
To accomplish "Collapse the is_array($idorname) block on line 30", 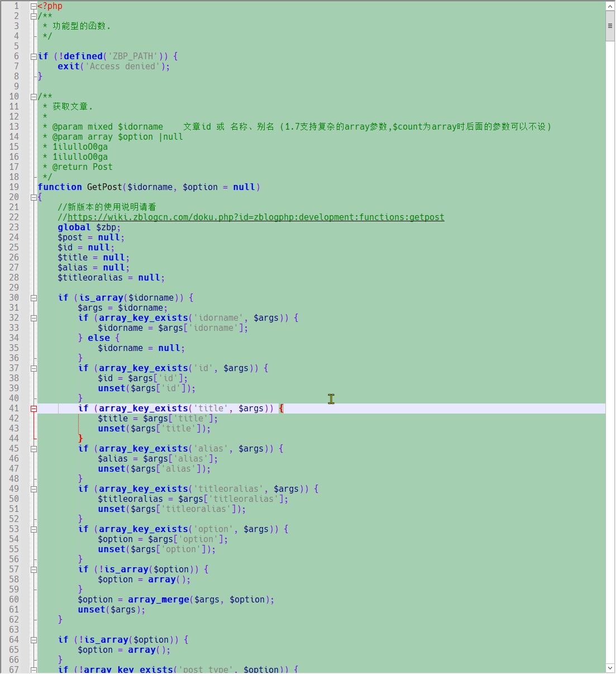I will point(34,298).
